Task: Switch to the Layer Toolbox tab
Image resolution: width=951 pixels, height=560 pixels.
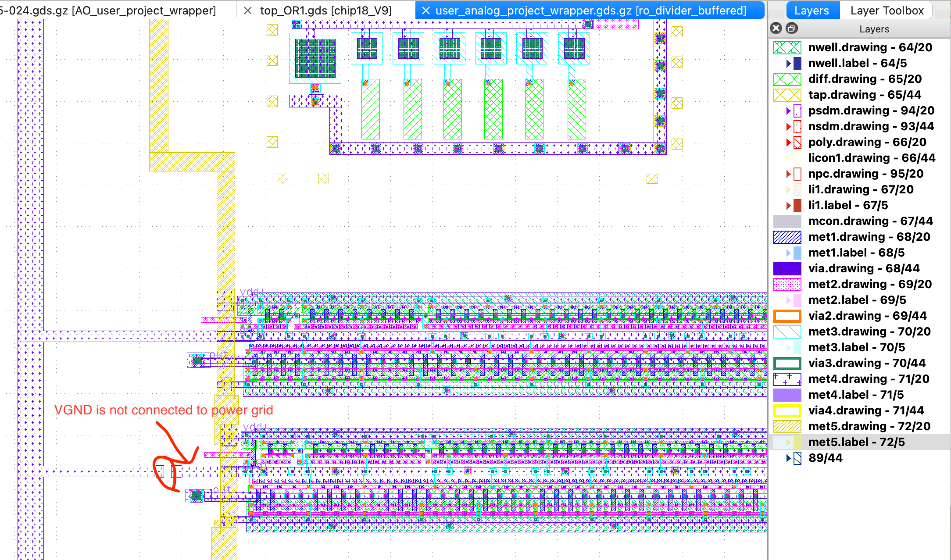Action: (887, 11)
